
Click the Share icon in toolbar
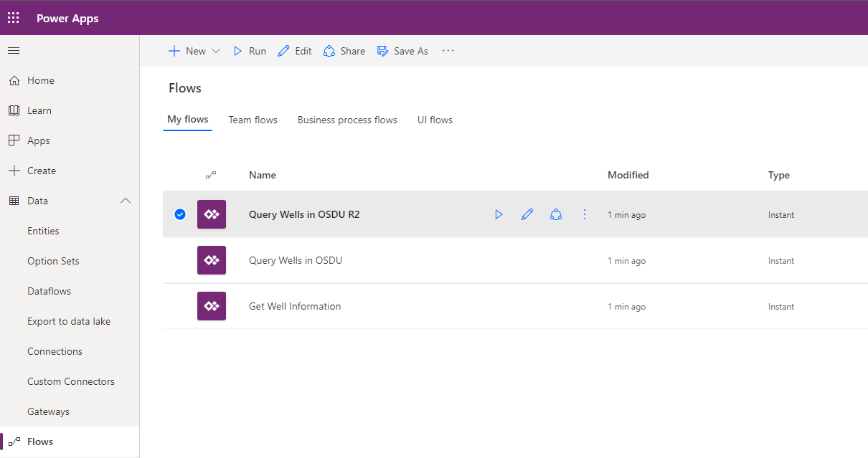pos(329,51)
